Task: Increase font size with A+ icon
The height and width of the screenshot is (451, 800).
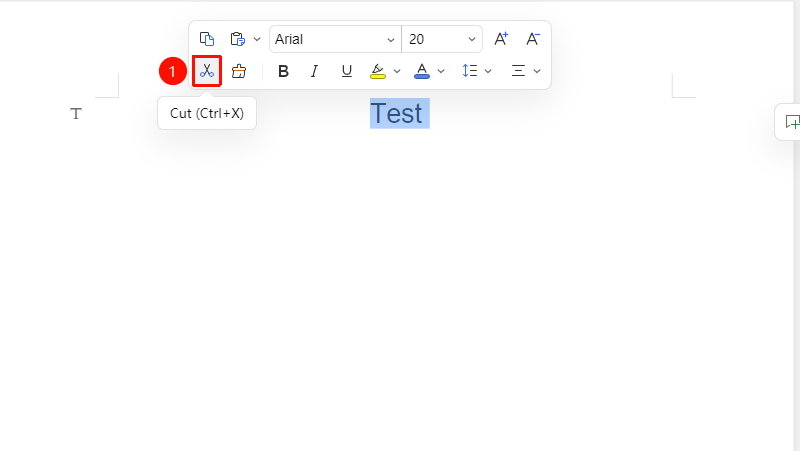Action: (501, 39)
